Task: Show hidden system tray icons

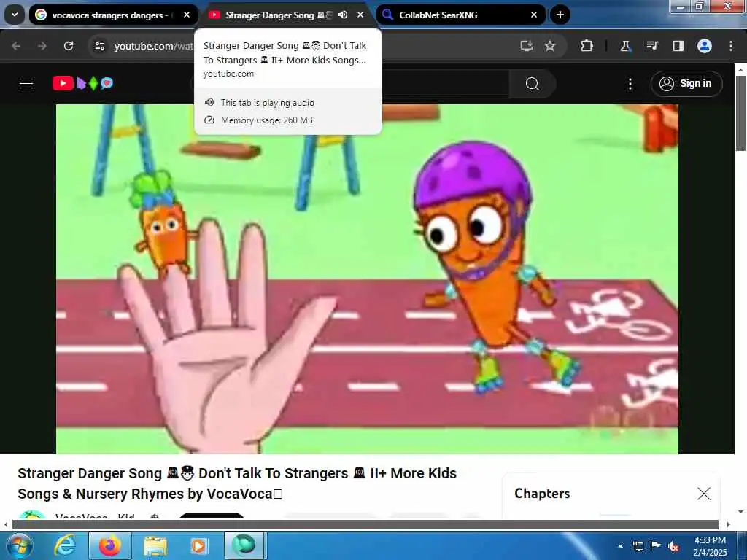Action: [x=620, y=546]
